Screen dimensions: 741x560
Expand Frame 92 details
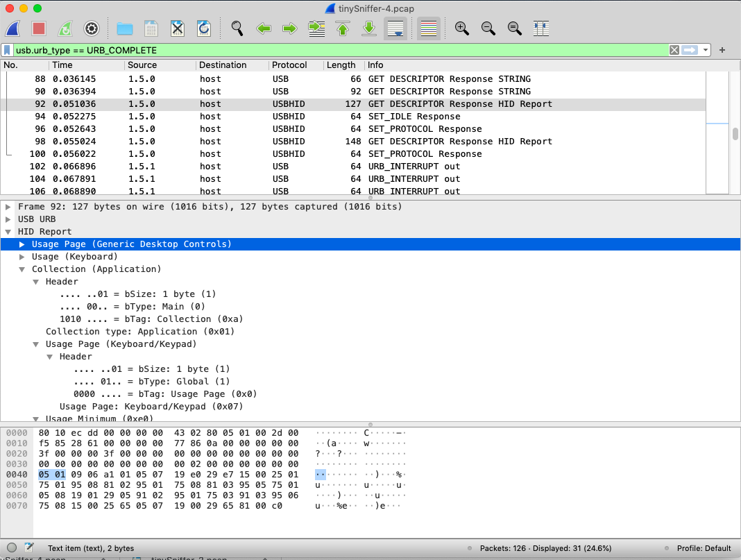pos(8,207)
